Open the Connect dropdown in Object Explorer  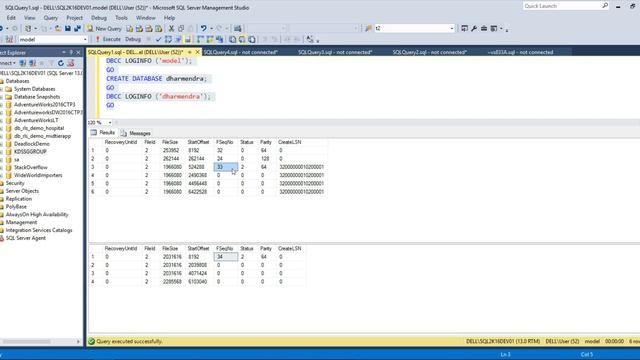[x=7, y=63]
